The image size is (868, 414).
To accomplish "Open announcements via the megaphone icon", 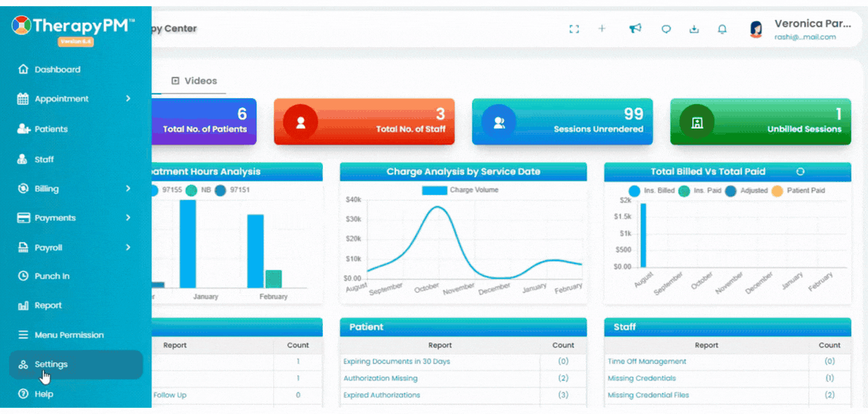I will pyautogui.click(x=635, y=29).
